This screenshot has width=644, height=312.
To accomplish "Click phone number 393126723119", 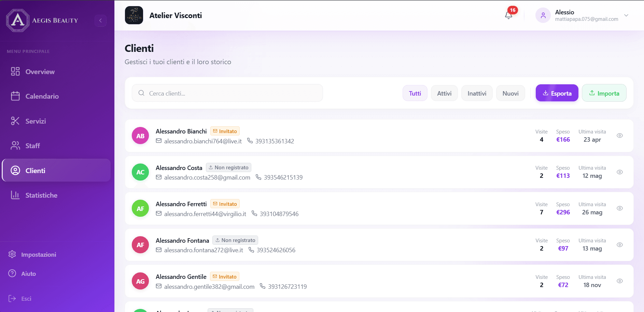I will 287,287.
